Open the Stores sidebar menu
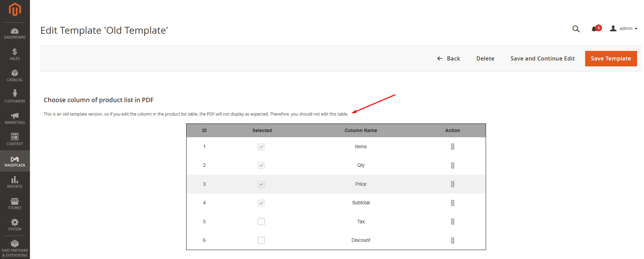This screenshot has width=644, height=259. point(15,204)
